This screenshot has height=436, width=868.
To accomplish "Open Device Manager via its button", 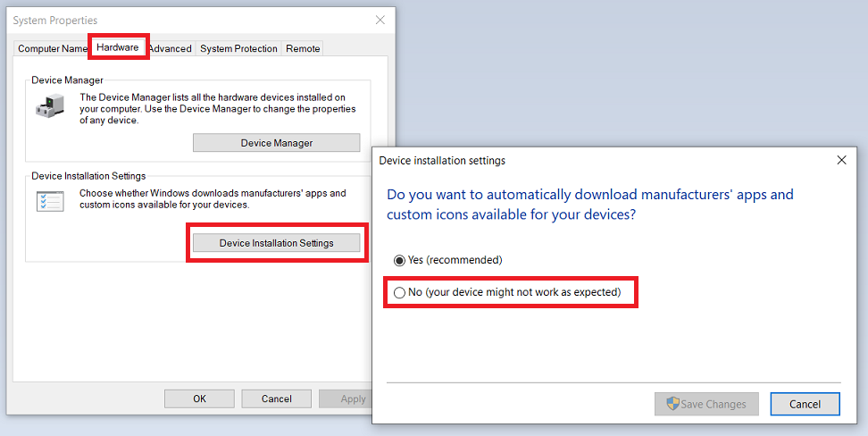I will pyautogui.click(x=276, y=143).
